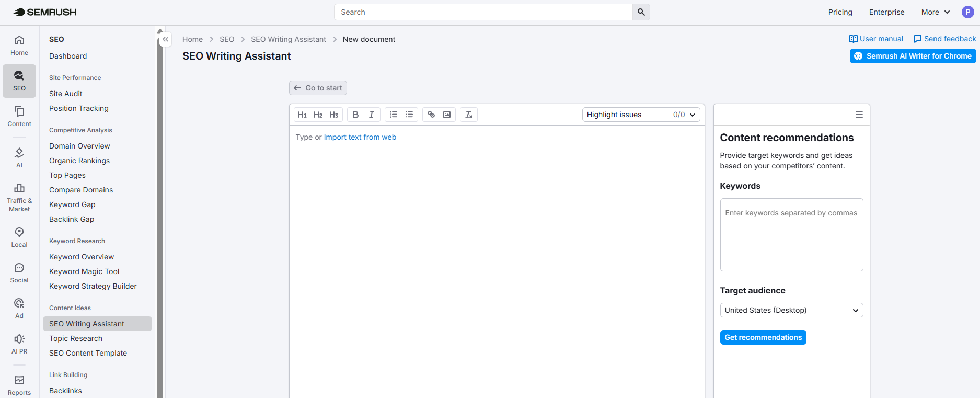The image size is (980, 398).
Task: Go to Home in the left rail
Action: [19, 46]
